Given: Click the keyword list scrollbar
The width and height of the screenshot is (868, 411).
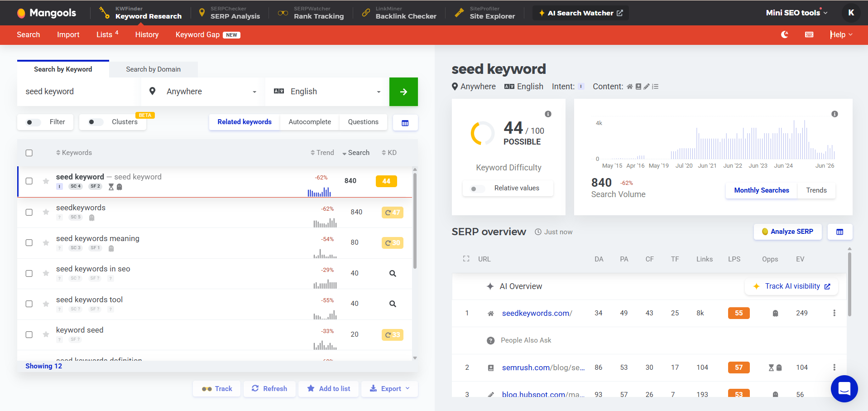Looking at the screenshot, I should [x=415, y=220].
